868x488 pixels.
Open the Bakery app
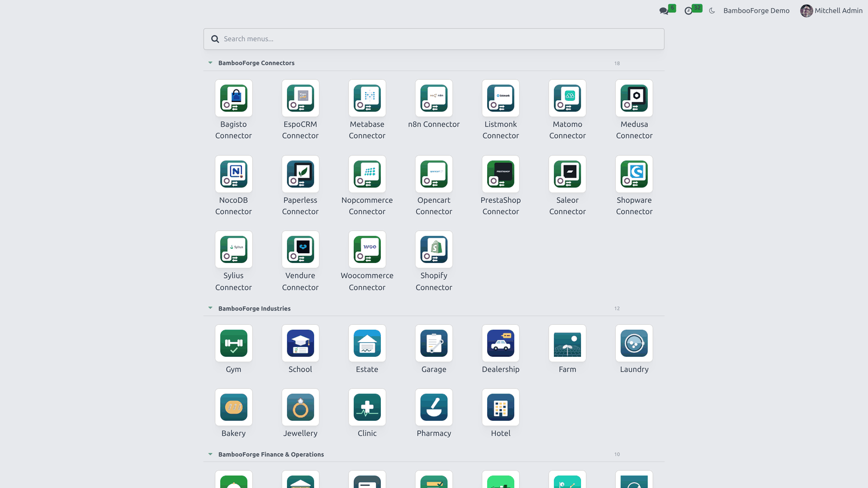(234, 407)
